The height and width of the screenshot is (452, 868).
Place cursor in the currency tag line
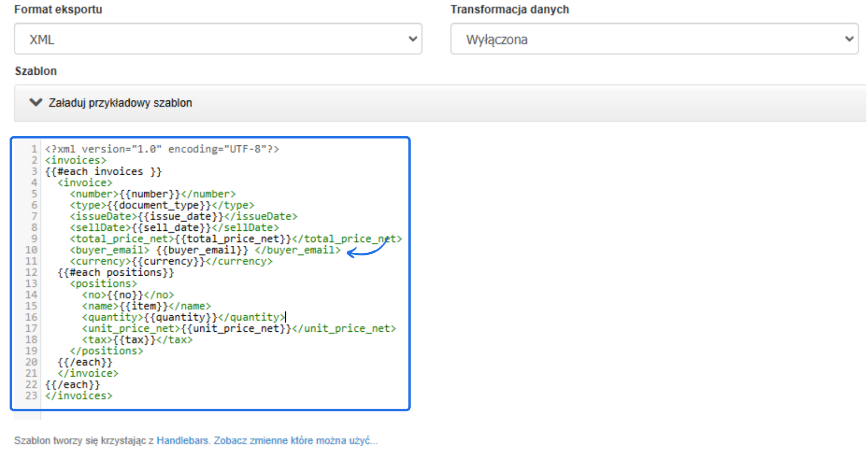(x=171, y=261)
